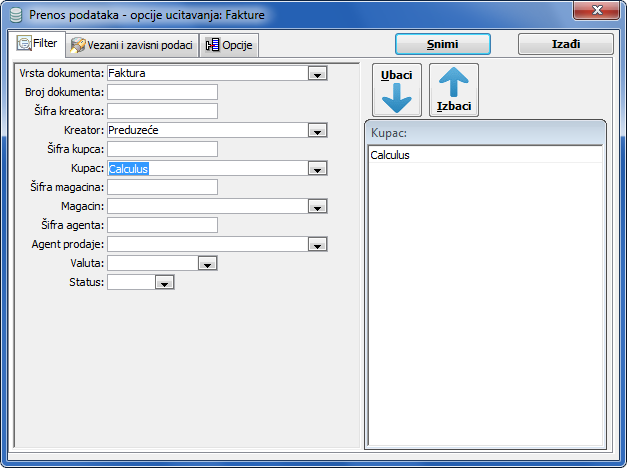The image size is (627, 468).
Task: Expand the Magacin dropdown
Action: [x=317, y=207]
